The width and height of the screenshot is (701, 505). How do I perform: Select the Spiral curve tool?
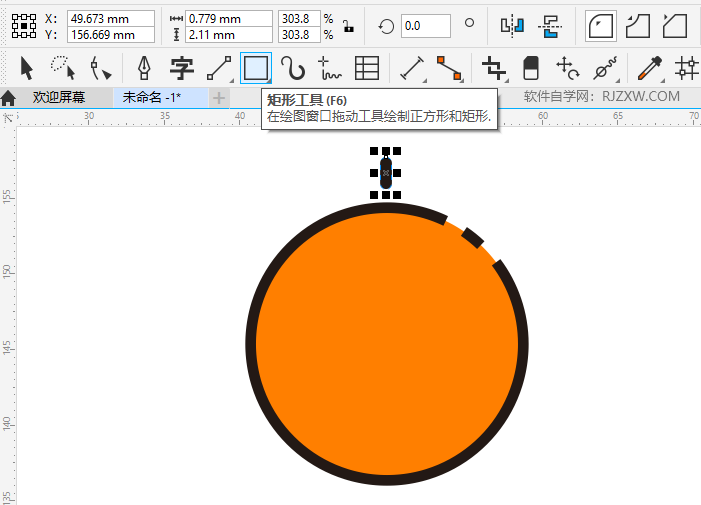293,68
